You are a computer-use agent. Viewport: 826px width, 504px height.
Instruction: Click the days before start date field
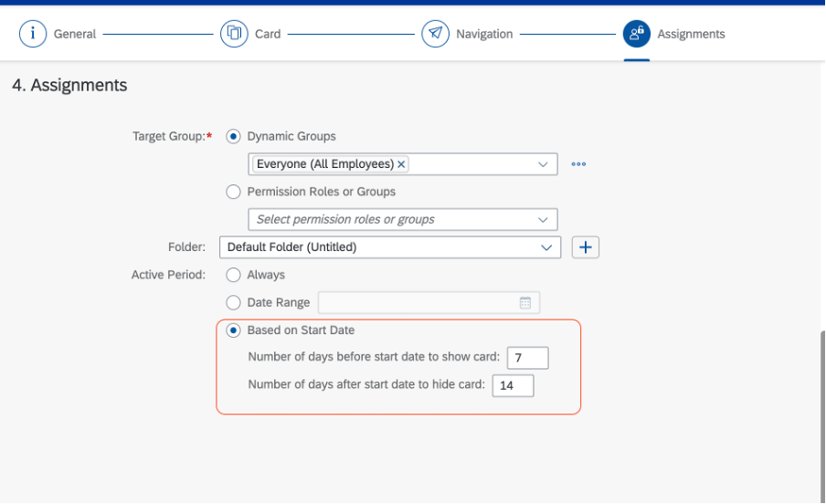(x=528, y=358)
